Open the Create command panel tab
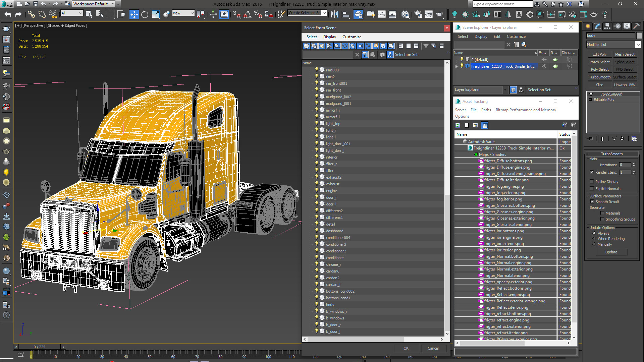The image size is (644, 362). [588, 26]
